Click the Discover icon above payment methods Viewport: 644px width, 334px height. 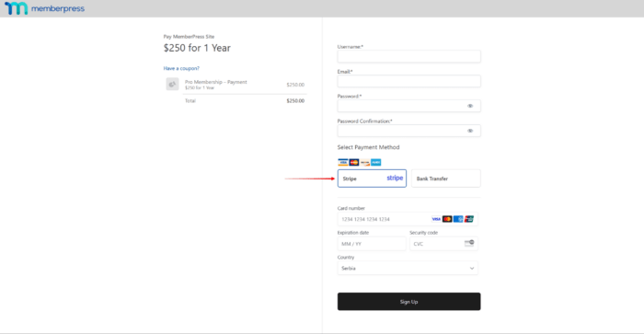point(364,162)
